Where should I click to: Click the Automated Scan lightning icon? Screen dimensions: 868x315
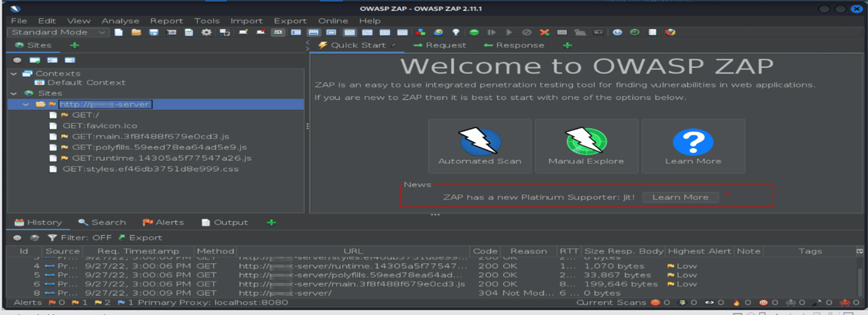point(480,141)
